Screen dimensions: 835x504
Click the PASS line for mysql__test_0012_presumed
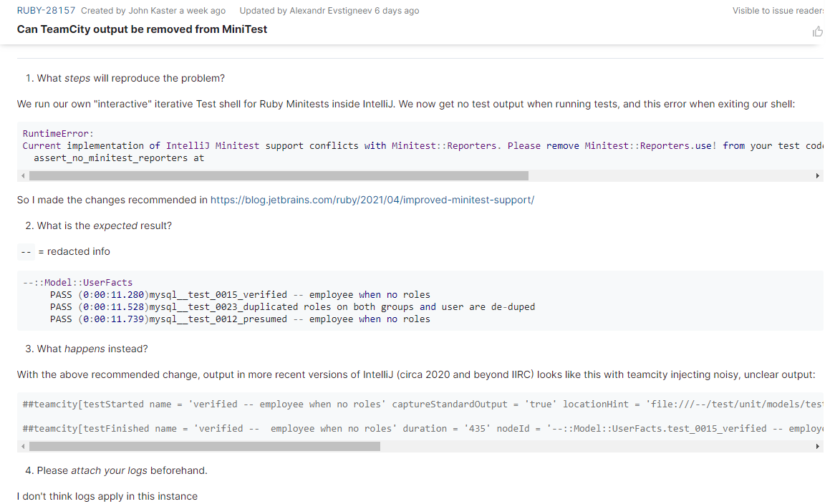click(x=240, y=319)
